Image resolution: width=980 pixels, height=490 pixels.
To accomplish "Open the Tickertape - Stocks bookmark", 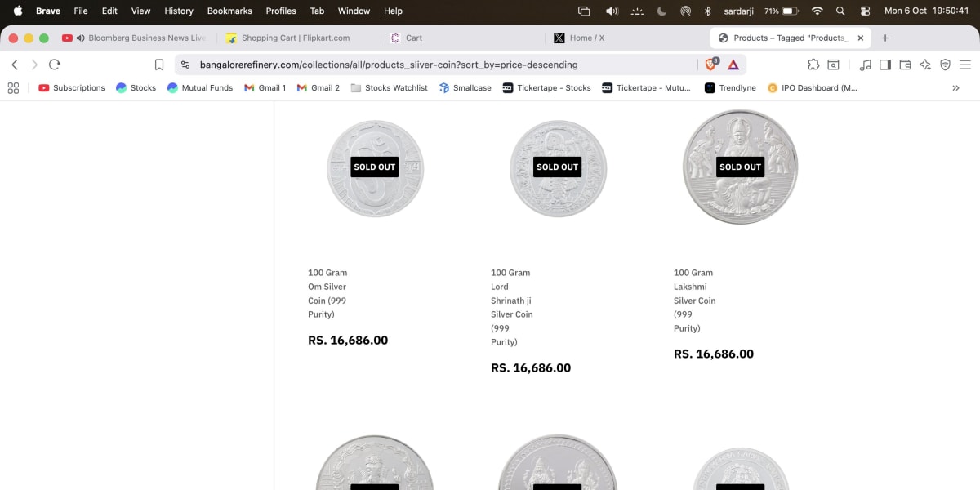I will 546,87.
